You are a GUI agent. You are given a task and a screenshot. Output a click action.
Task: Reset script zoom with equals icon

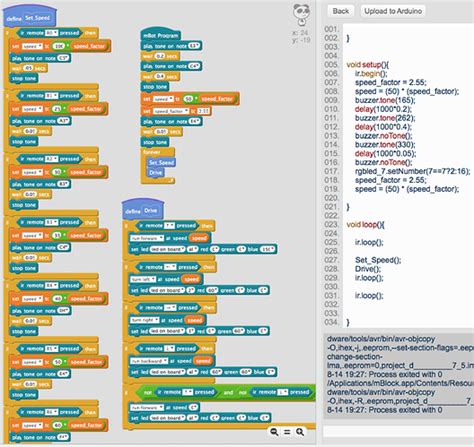pos(287,432)
